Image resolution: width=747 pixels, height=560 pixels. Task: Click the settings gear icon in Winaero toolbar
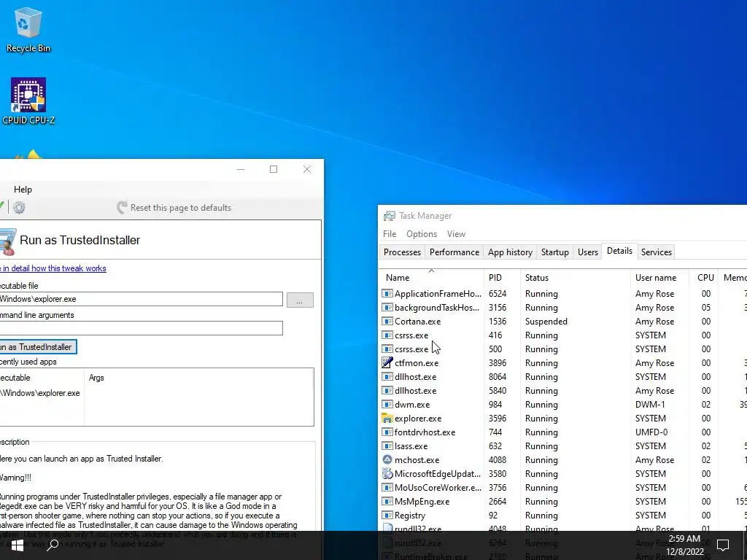[x=19, y=208]
